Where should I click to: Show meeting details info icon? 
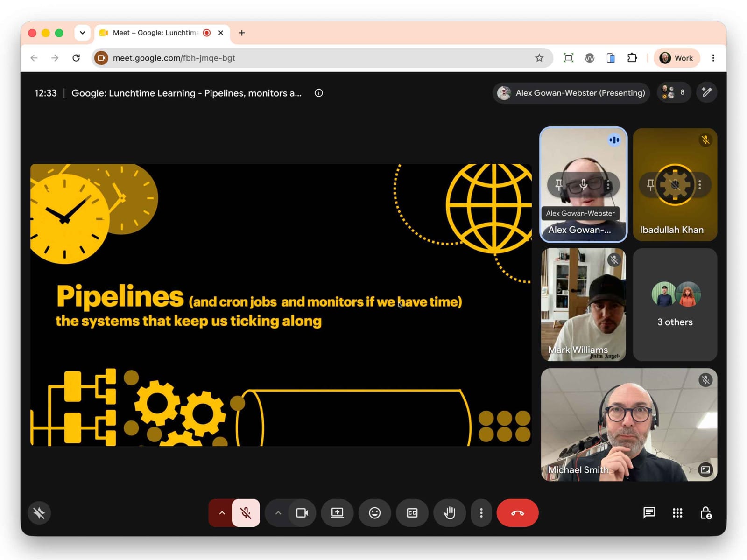point(319,93)
